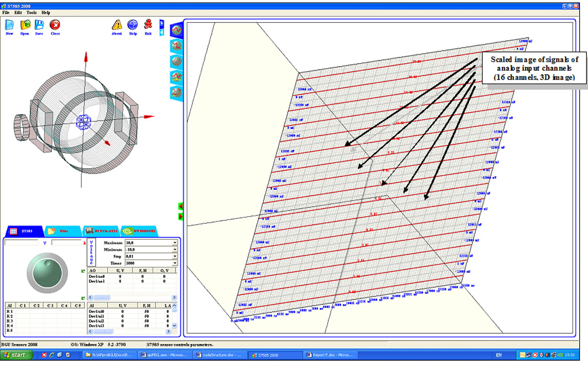588x368 pixels.
Task: Click the red arrow beside the graph
Action: [180, 216]
